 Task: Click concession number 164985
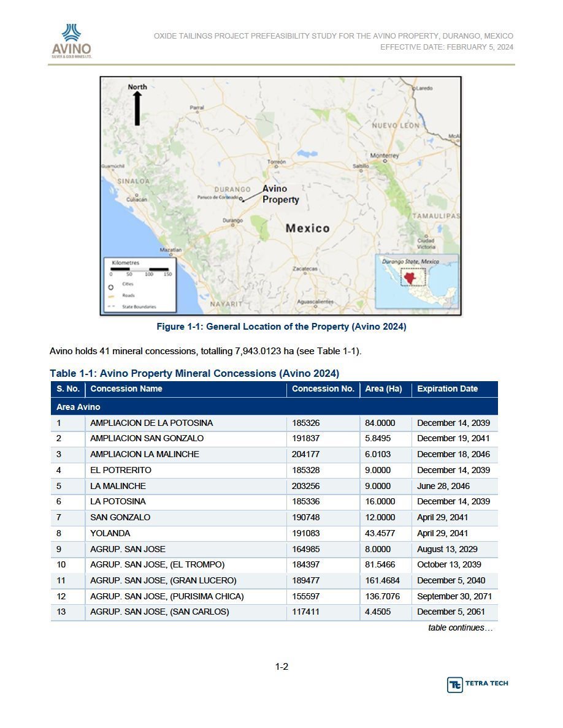(x=305, y=549)
